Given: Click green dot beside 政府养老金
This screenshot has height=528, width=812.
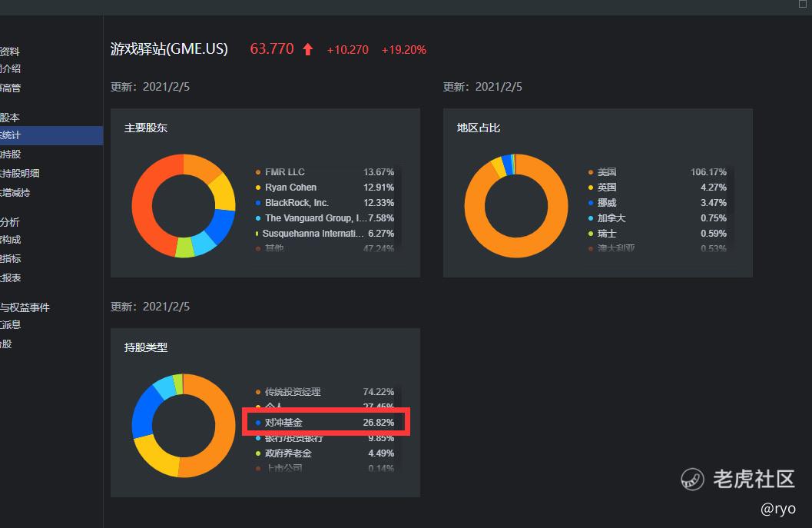Looking at the screenshot, I should click(258, 454).
